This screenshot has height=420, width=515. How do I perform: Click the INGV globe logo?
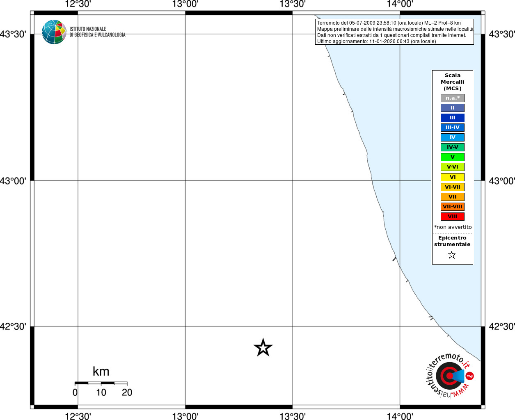coord(54,32)
